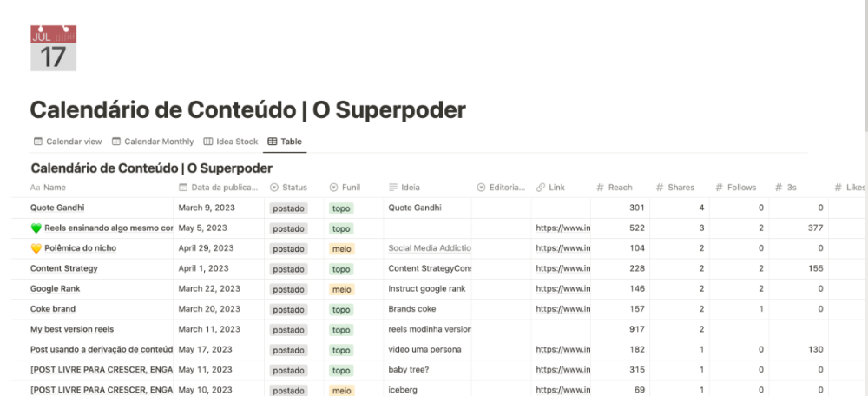Click the Status column header icon

(x=274, y=188)
